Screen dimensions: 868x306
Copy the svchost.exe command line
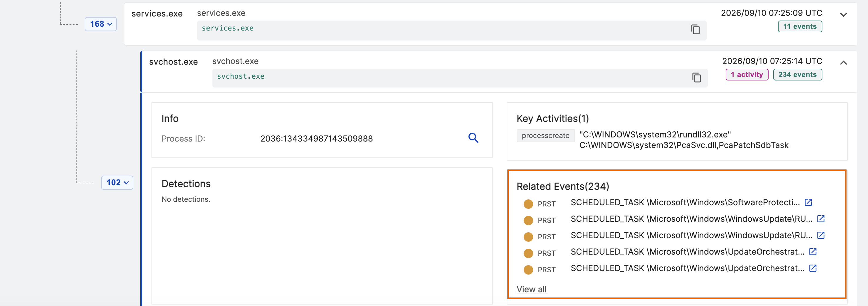696,78
